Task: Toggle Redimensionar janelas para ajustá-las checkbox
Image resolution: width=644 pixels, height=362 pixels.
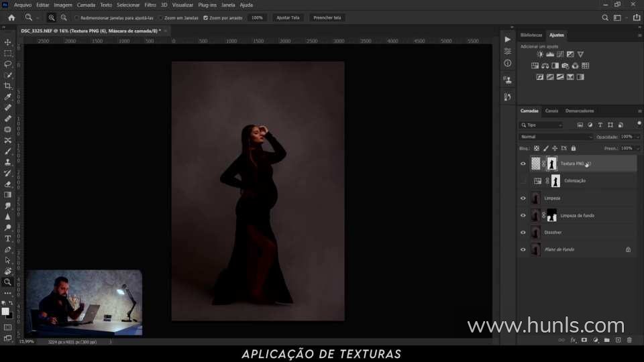Action: [76, 18]
